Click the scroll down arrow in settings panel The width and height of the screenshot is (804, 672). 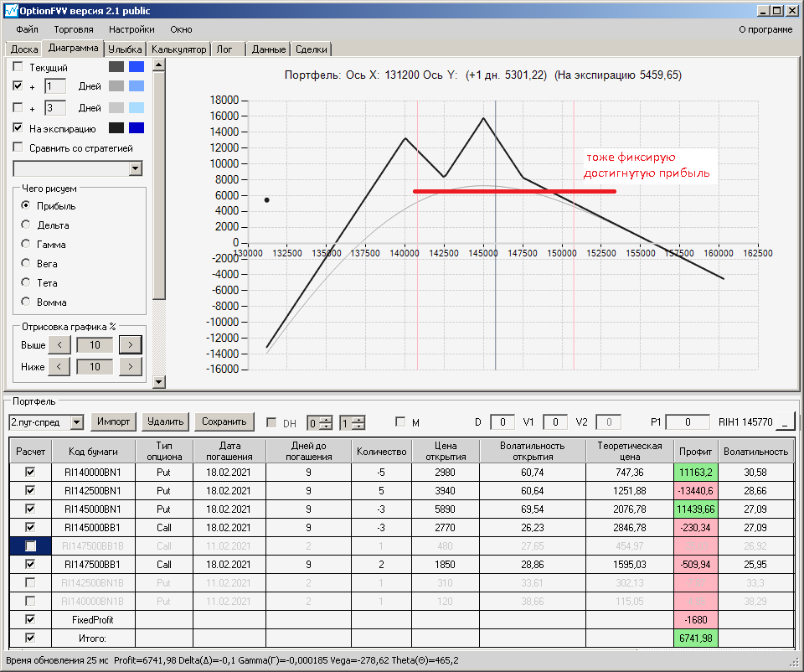(x=159, y=381)
